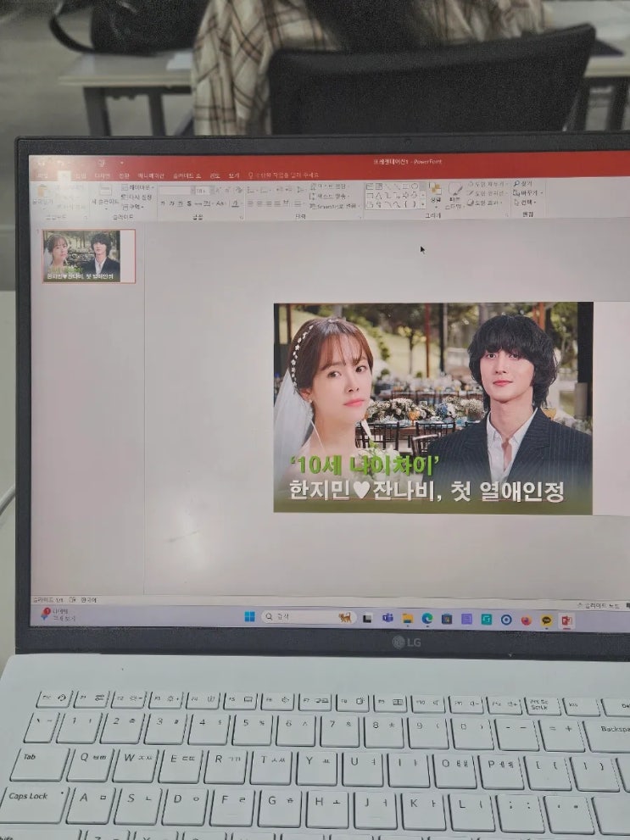Click the Replace (바꾸기) button
The width and height of the screenshot is (630, 840).
527,193
